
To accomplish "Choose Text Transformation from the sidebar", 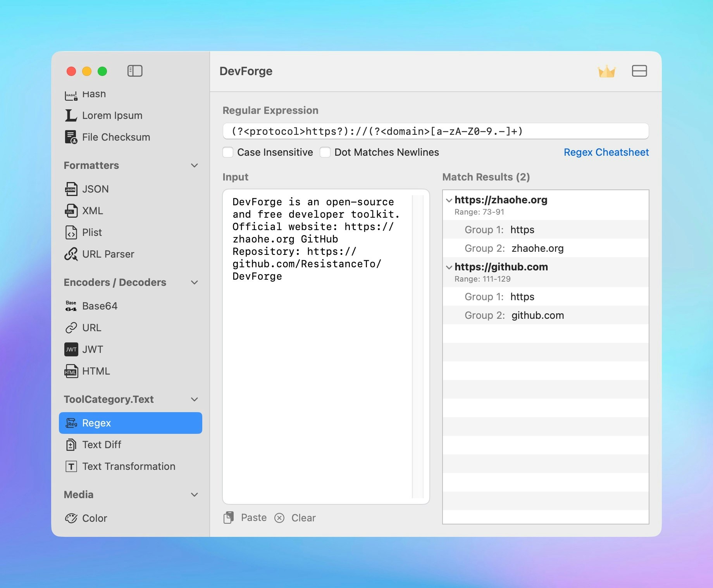I will point(131,466).
